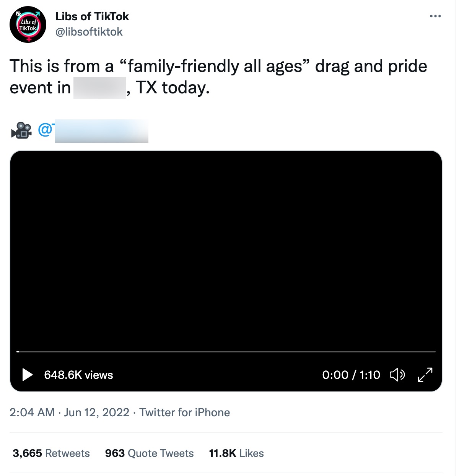Click the video camera emoji in the tweet
Screen dimensions: 459x476
(x=21, y=130)
